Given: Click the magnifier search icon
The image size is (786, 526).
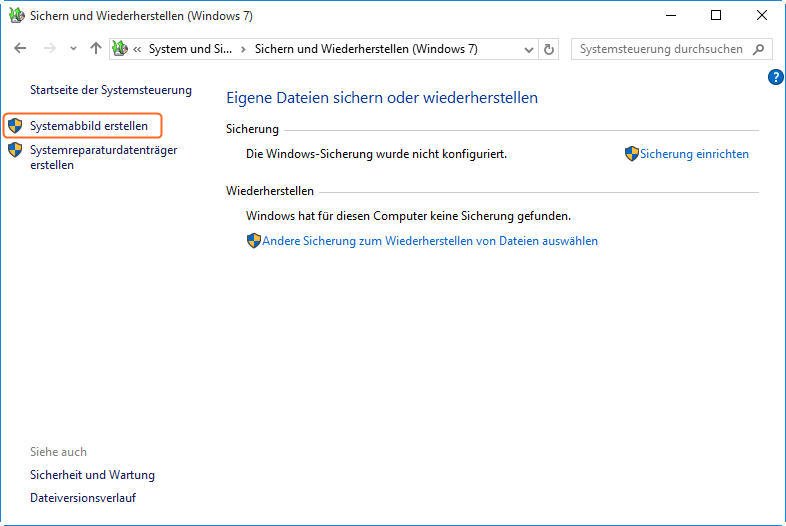Looking at the screenshot, I should (x=758, y=49).
